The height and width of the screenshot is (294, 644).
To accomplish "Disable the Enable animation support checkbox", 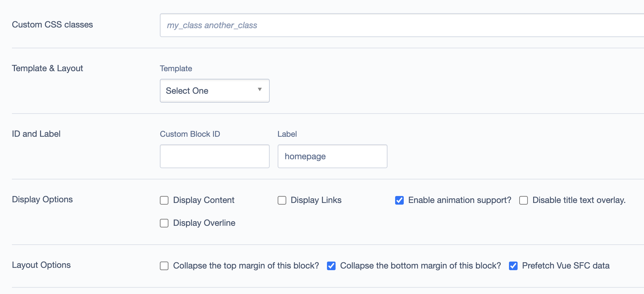I will [399, 200].
